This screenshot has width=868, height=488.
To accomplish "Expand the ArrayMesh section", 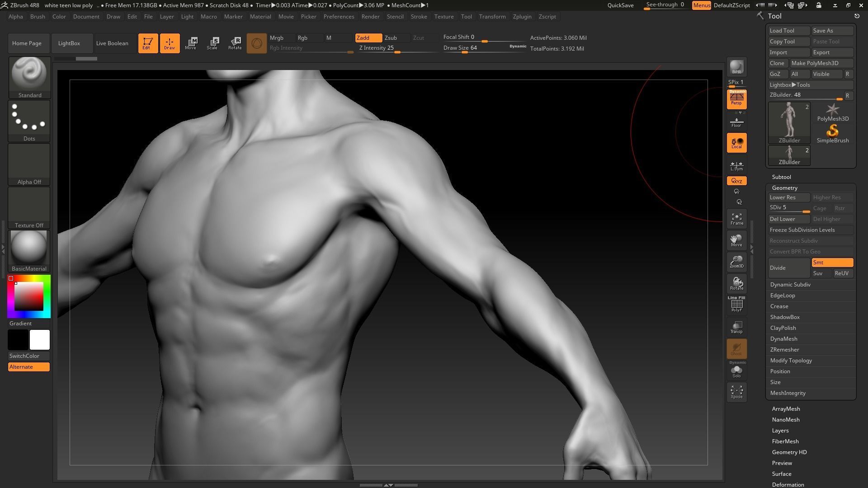I will click(x=786, y=409).
